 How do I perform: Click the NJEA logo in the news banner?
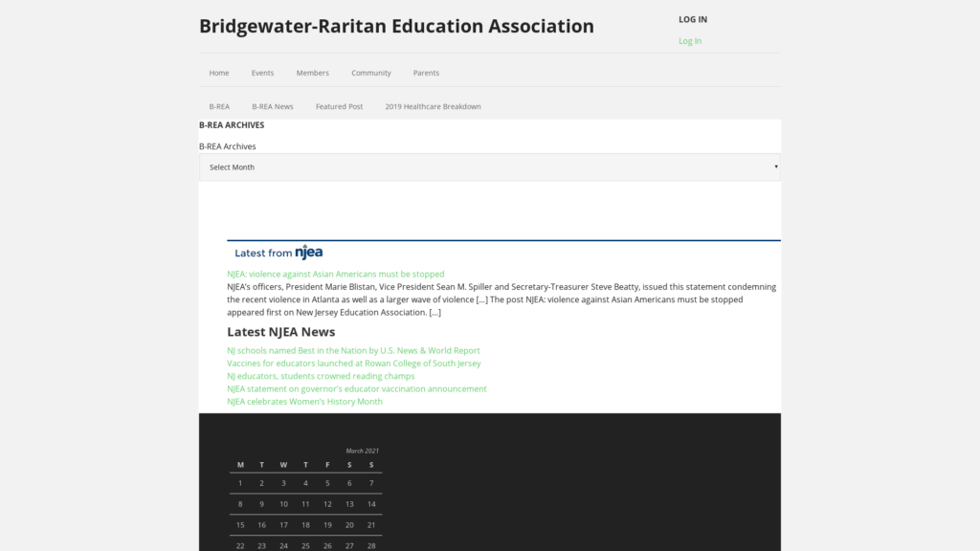(308, 253)
